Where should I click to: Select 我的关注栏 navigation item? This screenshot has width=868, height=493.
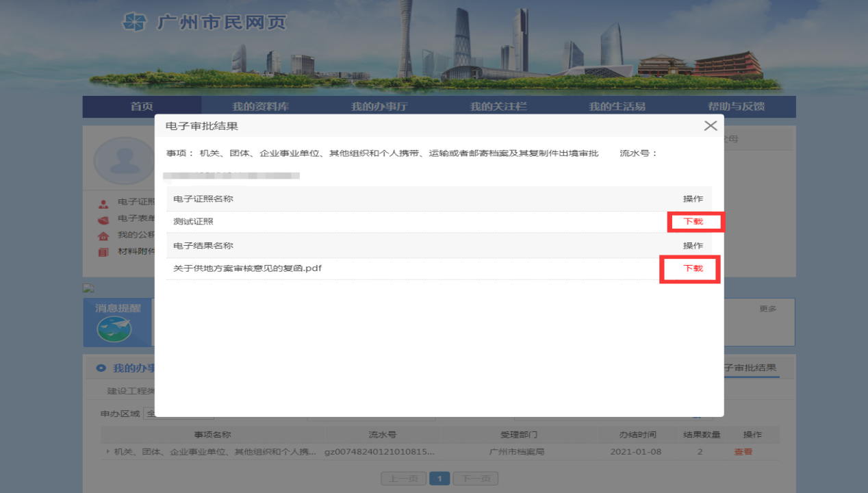tap(498, 107)
